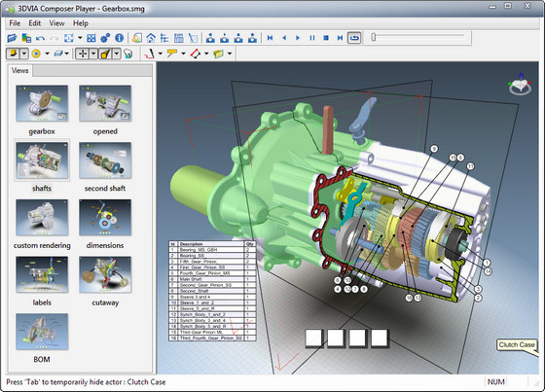Click the Play animation button
This screenshot has width=545, height=392.
298,38
